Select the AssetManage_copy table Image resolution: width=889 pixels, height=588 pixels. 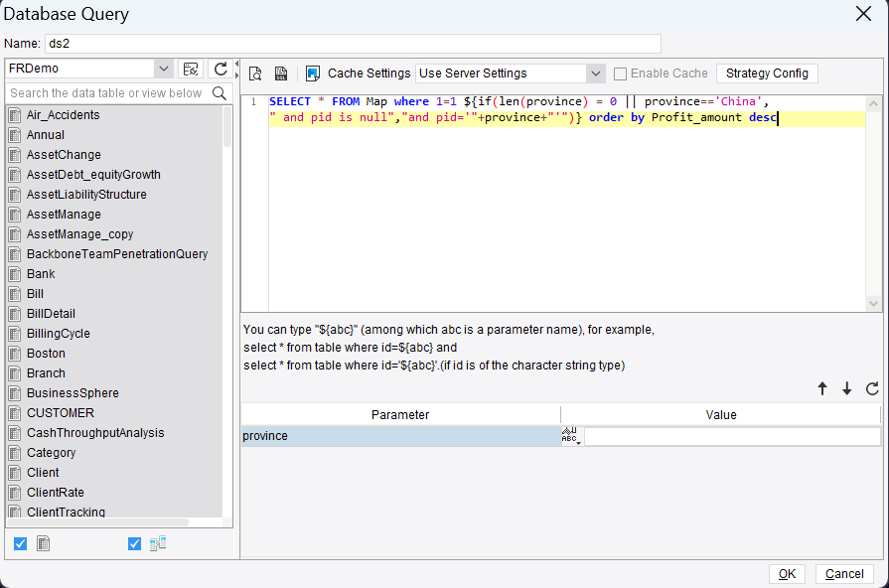[x=79, y=234]
